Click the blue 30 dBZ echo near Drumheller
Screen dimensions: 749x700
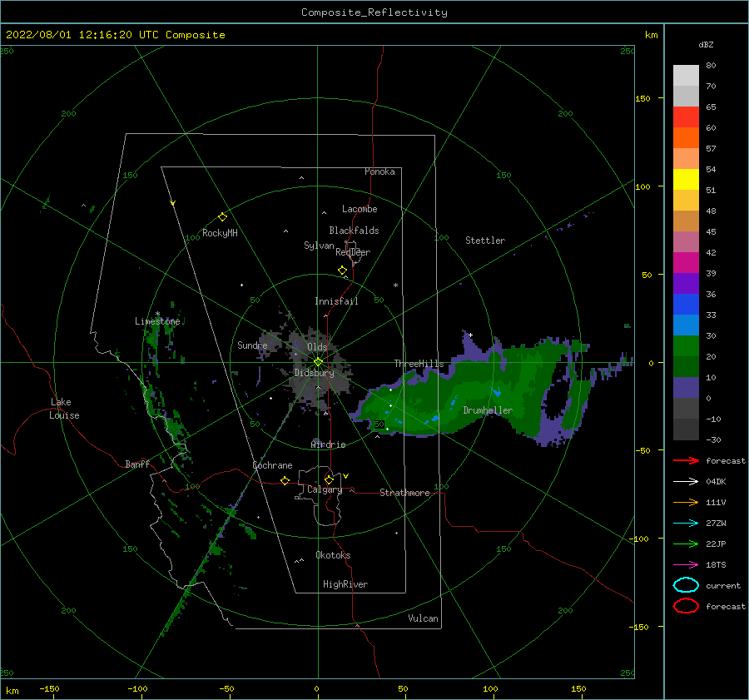click(496, 392)
